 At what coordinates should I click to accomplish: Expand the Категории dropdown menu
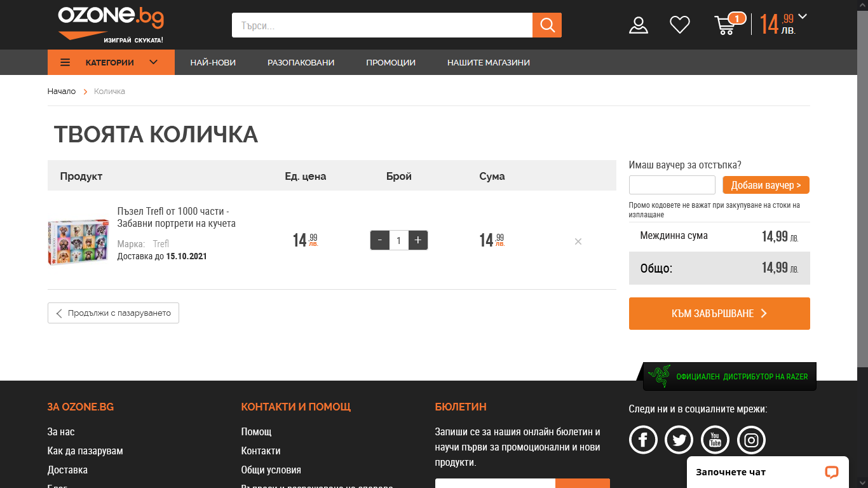(111, 62)
